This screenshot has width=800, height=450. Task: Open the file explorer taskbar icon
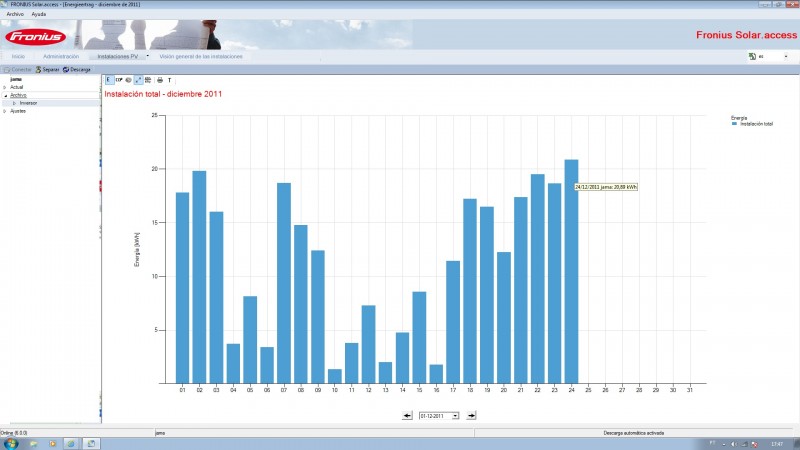pos(34,444)
